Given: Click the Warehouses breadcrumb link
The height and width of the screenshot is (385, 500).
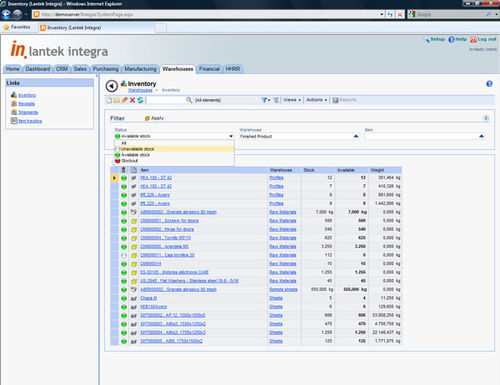Looking at the screenshot, I should [x=140, y=90].
